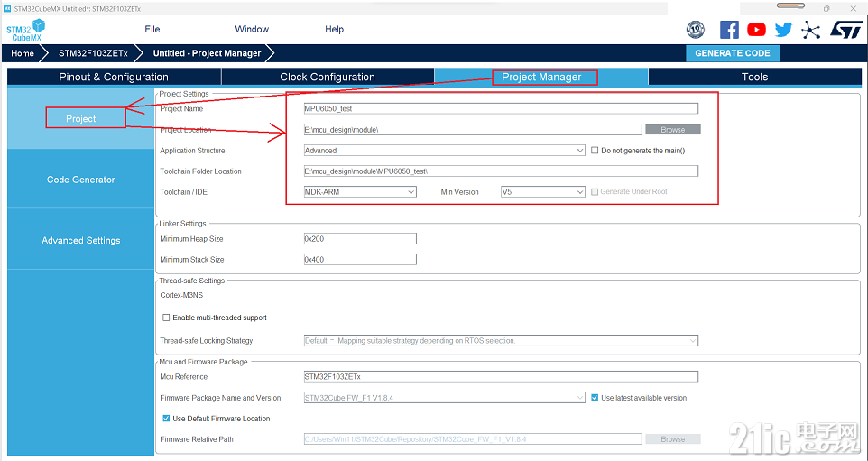Click the Mcu Reference field
This screenshot has width=868, height=461.
click(x=501, y=377)
